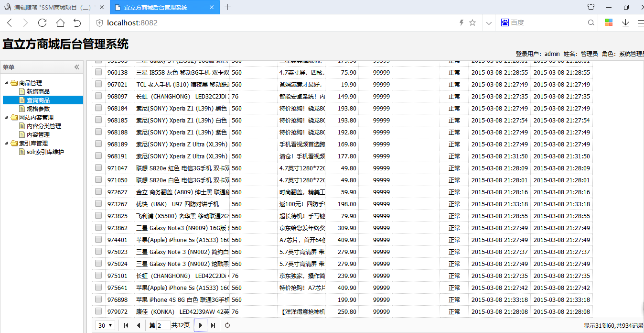The image size is (644, 333).
Task: Click the page number input field
Action: click(163, 325)
